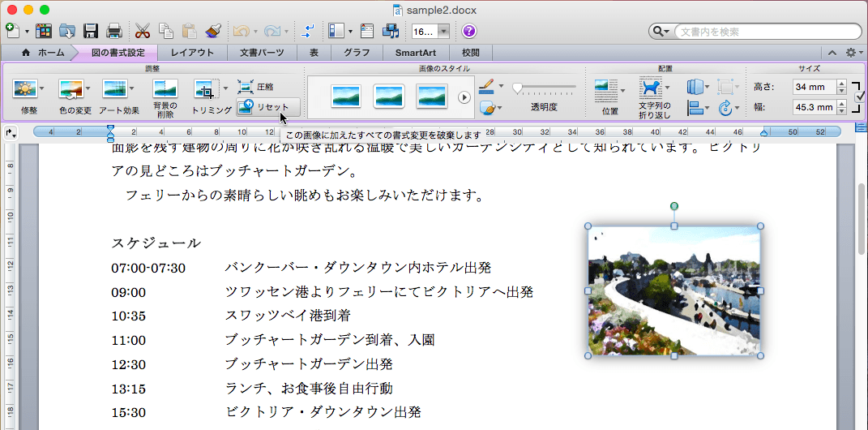Paste from clipboard icon
The width and height of the screenshot is (868, 430).
190,31
